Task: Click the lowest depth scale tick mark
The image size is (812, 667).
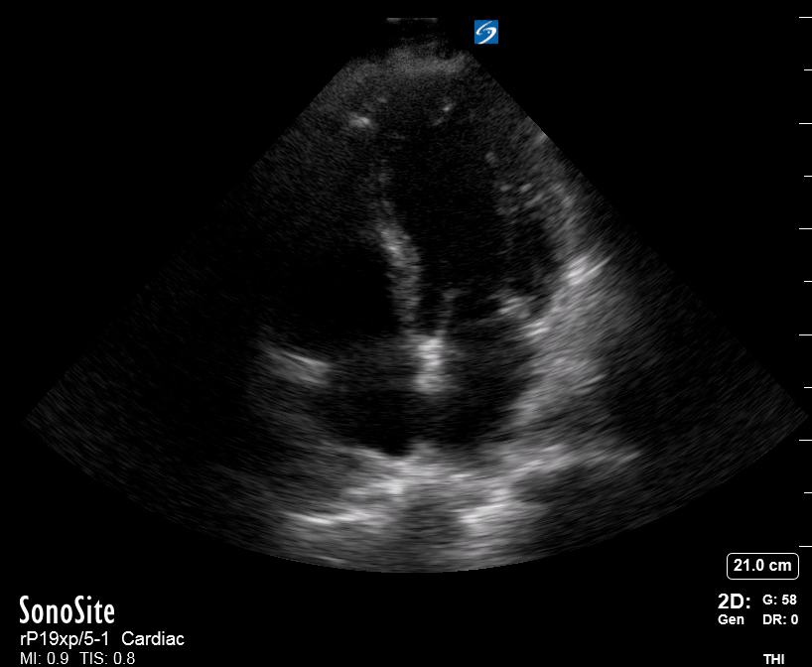Action: (805, 546)
